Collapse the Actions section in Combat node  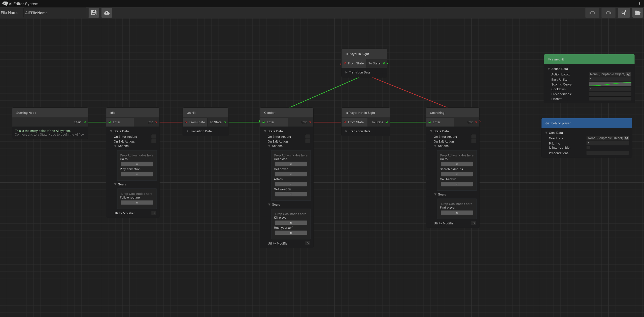269,146
